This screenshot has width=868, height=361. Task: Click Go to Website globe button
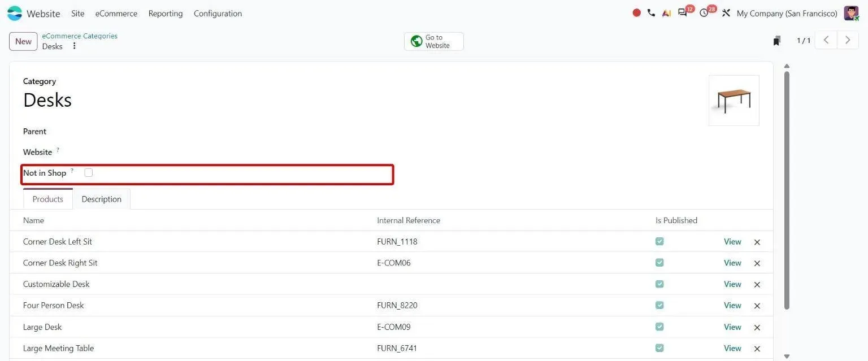tap(433, 41)
